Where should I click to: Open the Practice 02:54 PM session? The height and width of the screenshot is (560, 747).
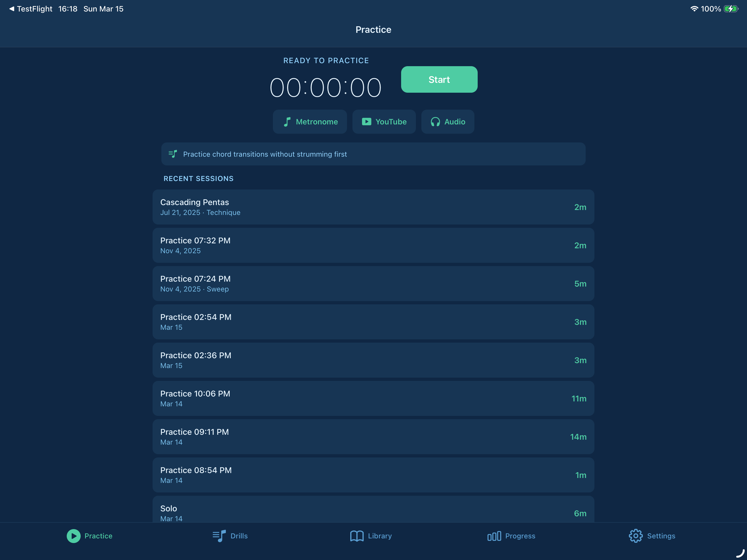click(x=373, y=322)
